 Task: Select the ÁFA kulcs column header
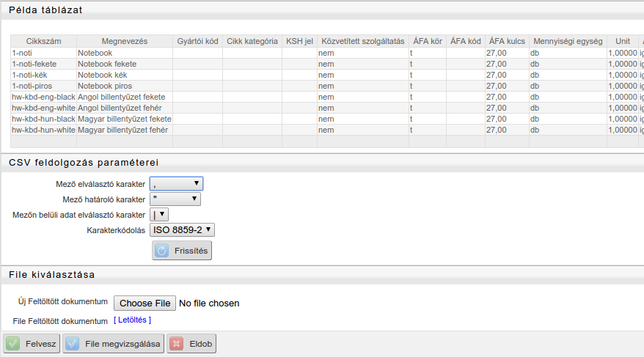pos(507,41)
